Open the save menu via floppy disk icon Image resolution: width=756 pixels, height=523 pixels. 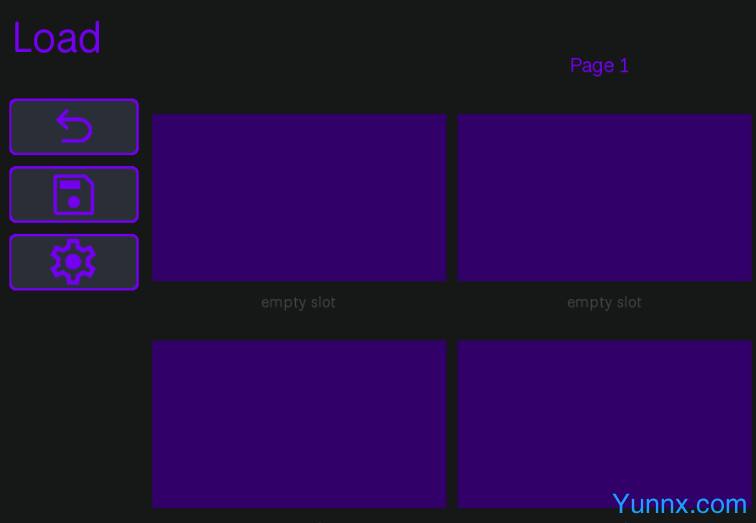point(74,195)
